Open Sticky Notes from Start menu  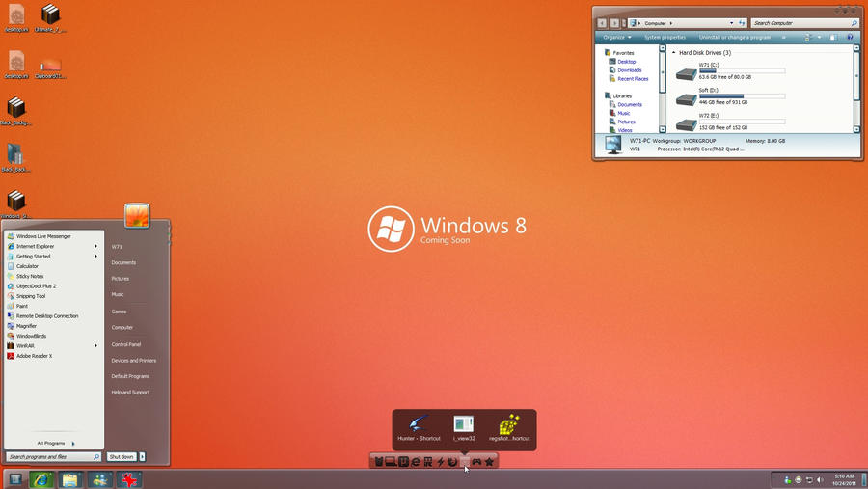(x=54, y=277)
